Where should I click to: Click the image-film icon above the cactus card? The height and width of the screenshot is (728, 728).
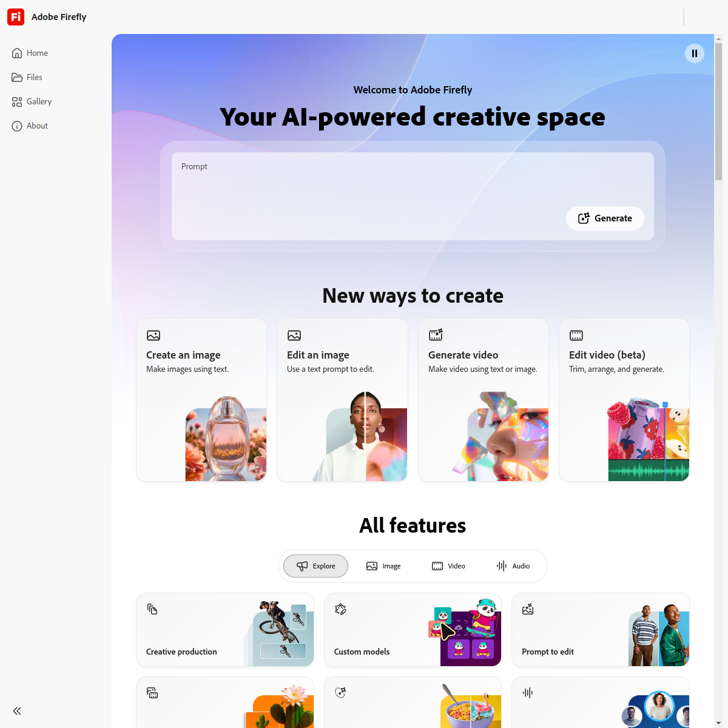point(152,693)
